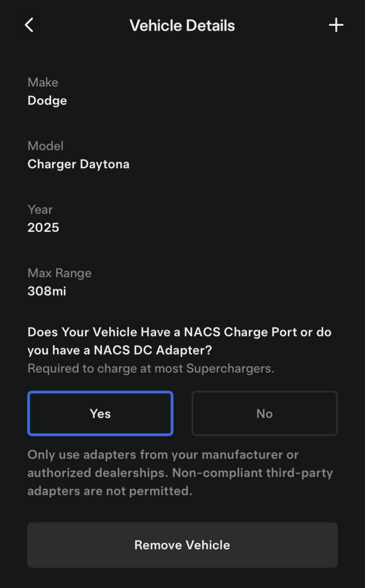Image resolution: width=365 pixels, height=588 pixels.
Task: Tap 'authorized dealerships' in the disclaimer
Action: coord(92,473)
